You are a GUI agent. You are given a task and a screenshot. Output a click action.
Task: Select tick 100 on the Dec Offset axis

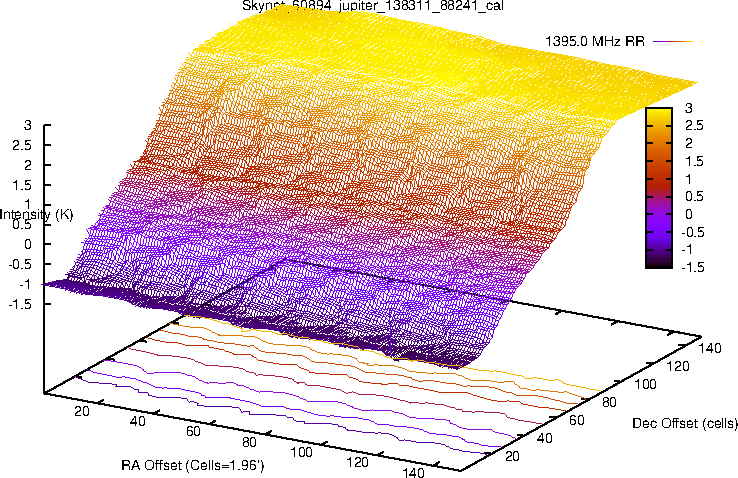tap(645, 384)
